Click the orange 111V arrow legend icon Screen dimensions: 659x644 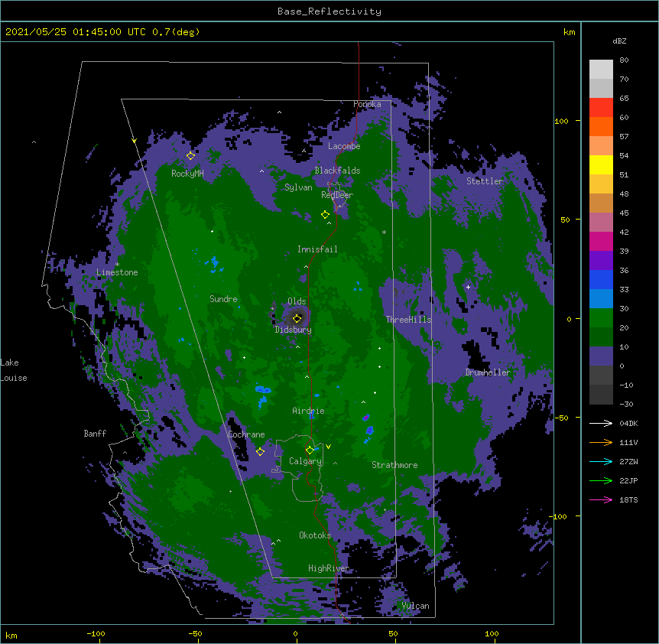pyautogui.click(x=601, y=442)
